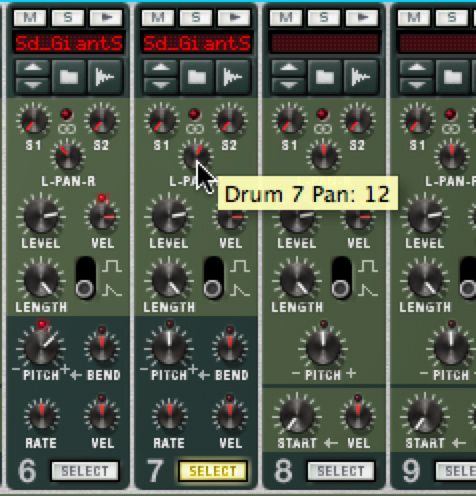Click drum 7 sample name display
This screenshot has height=496, width=476.
[197, 43]
